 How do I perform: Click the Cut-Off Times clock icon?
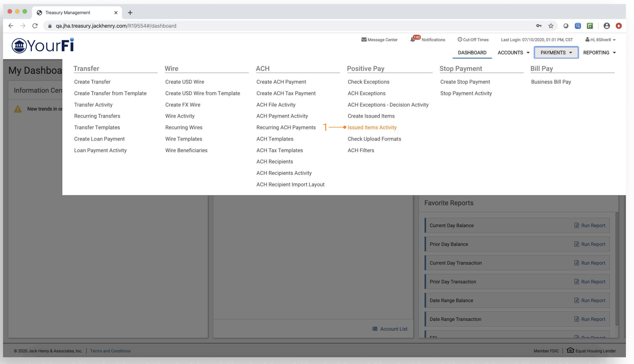460,39
